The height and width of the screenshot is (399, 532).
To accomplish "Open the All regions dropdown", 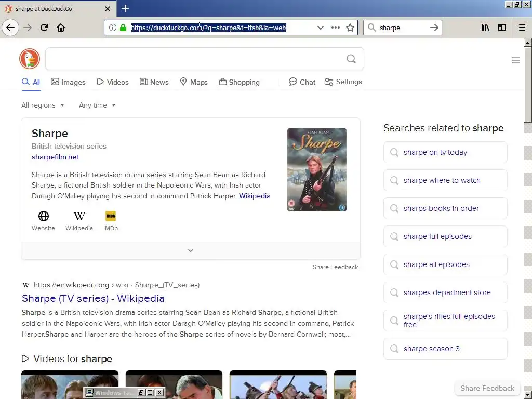I will (43, 105).
